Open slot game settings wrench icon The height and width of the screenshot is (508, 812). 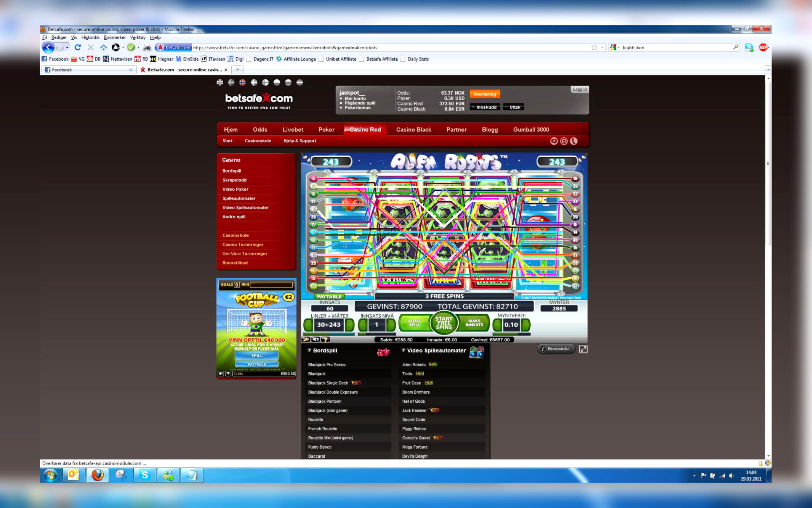(306, 339)
